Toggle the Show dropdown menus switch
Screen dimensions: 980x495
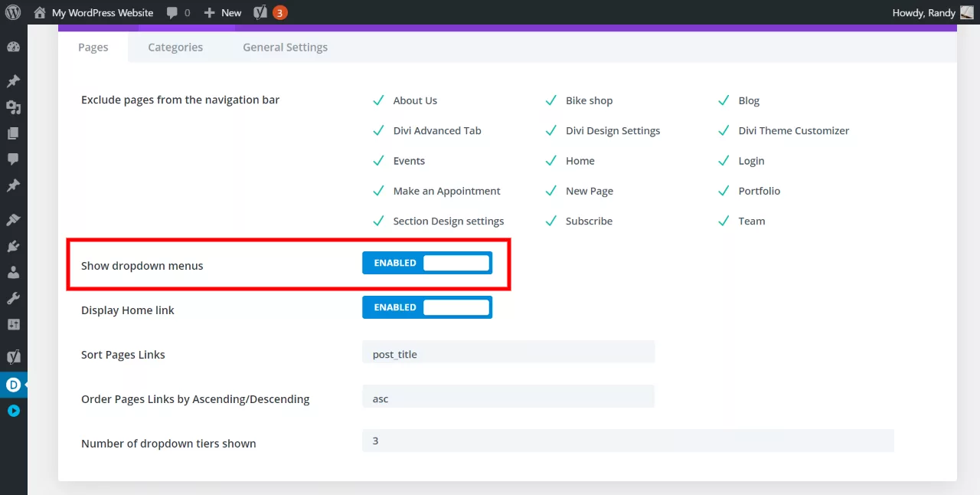[x=427, y=263]
